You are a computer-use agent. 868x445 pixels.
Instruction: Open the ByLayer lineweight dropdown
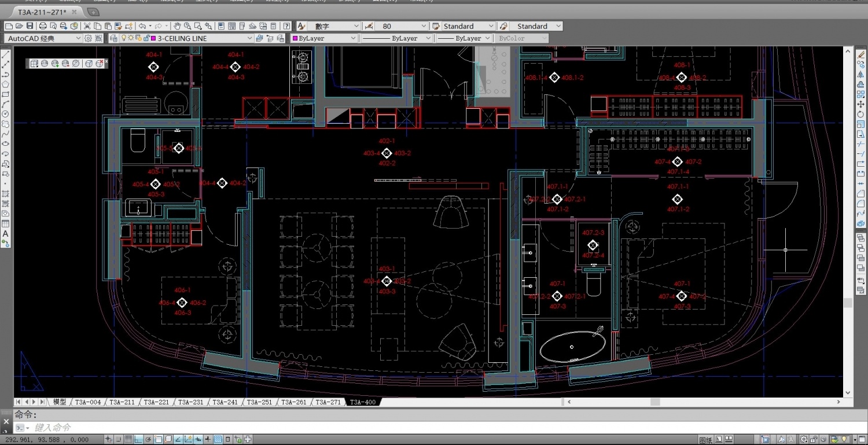point(464,38)
